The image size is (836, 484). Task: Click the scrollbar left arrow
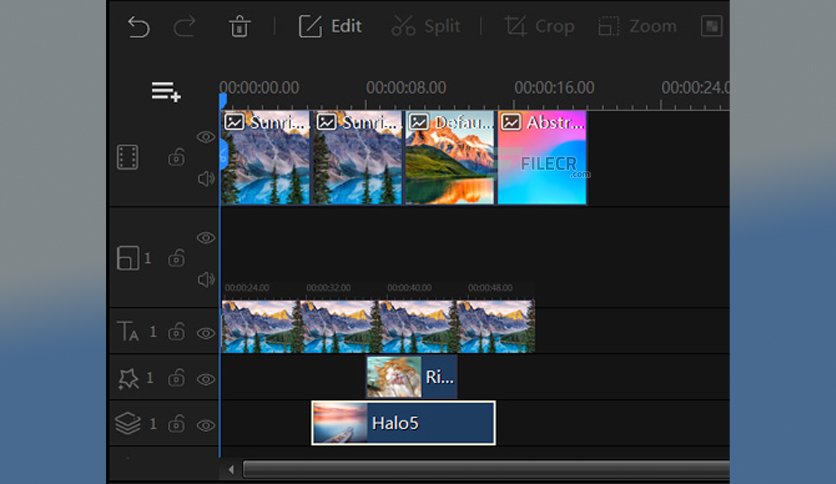tap(231, 470)
